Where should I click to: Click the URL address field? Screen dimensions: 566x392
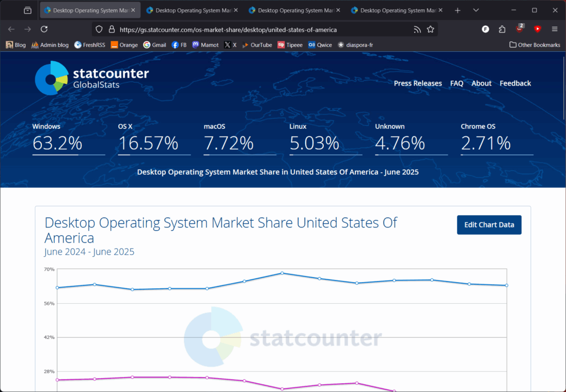[x=264, y=30]
